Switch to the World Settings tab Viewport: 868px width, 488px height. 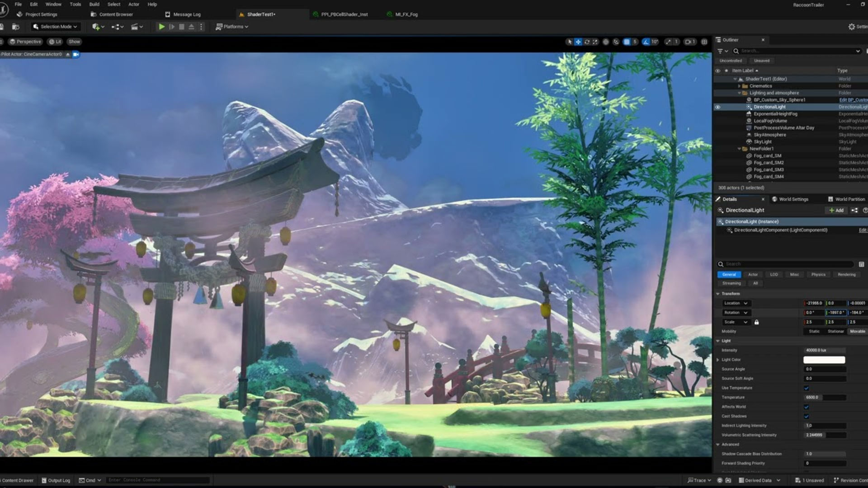[x=790, y=199]
